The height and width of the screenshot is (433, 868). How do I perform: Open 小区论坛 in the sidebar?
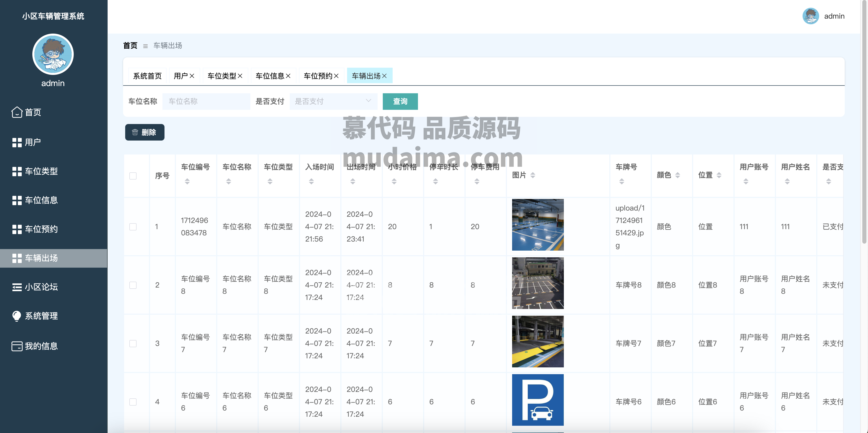click(x=54, y=287)
